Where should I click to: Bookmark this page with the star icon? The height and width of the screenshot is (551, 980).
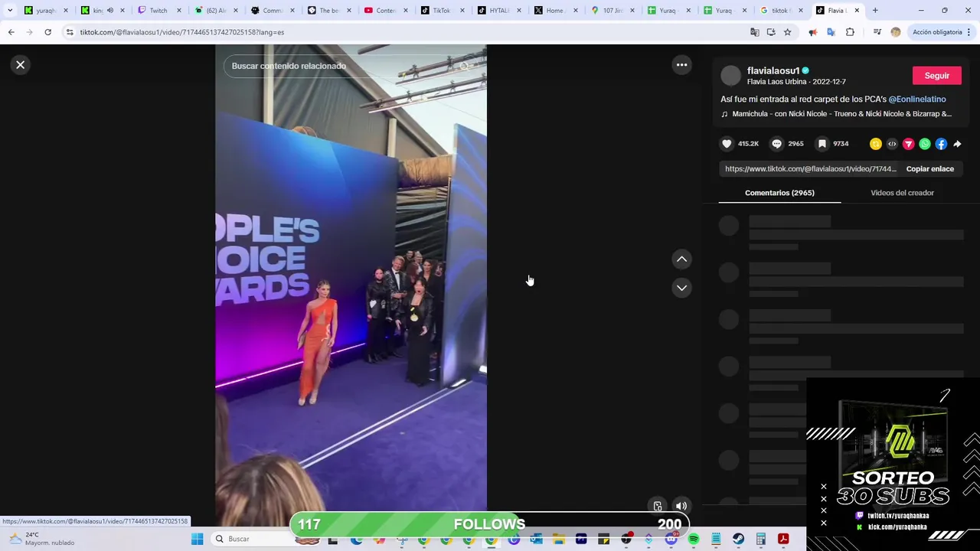click(x=787, y=32)
